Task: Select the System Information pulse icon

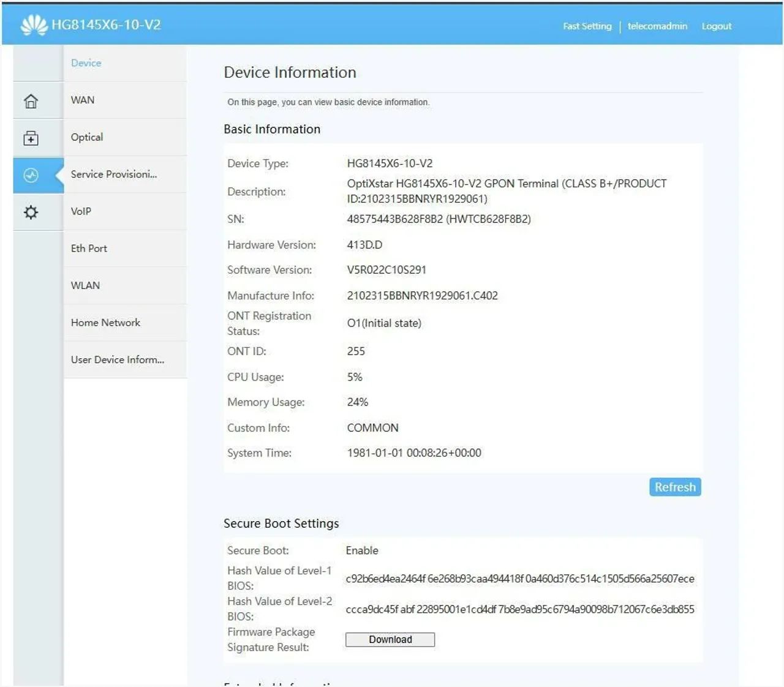Action: pos(31,175)
